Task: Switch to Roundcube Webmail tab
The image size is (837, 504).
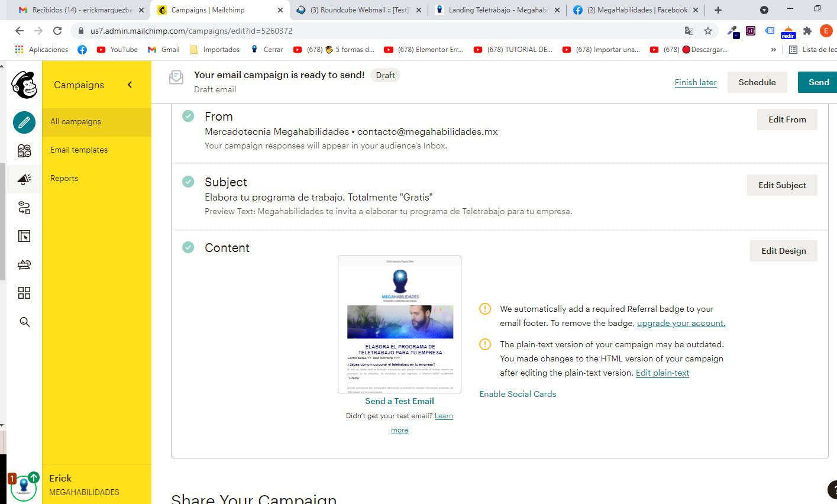Action: [360, 10]
